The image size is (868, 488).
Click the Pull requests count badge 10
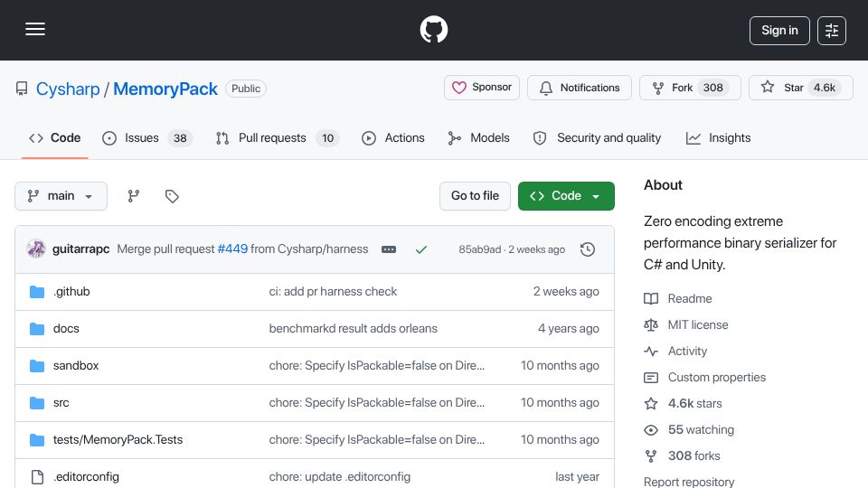[x=327, y=138]
